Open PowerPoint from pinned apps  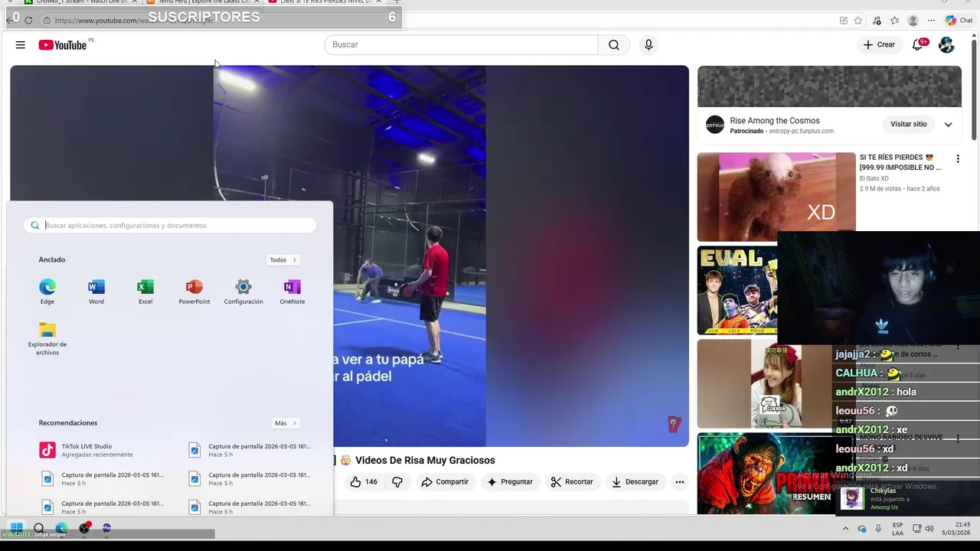pos(194,292)
